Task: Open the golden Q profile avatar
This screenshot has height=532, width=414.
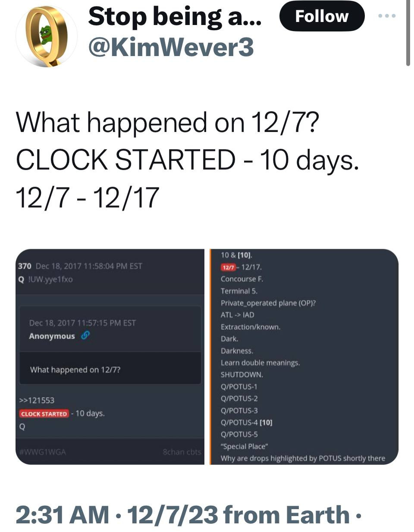Action: click(46, 36)
